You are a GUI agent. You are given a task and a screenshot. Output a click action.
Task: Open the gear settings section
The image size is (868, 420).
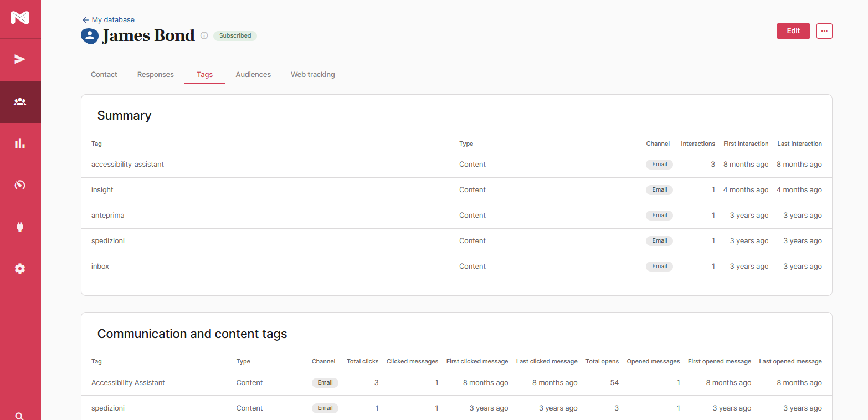click(20, 269)
